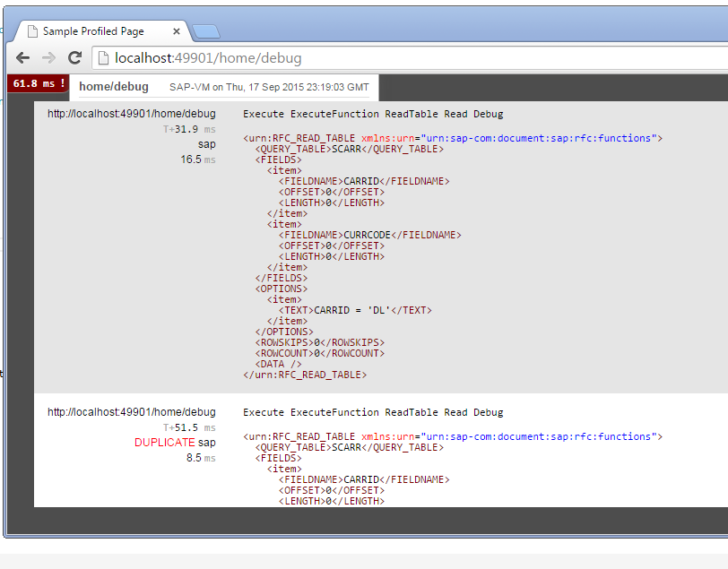This screenshot has height=569, width=728.
Task: Click second http://localhost:49901/home/debug entry
Action: pos(132,412)
